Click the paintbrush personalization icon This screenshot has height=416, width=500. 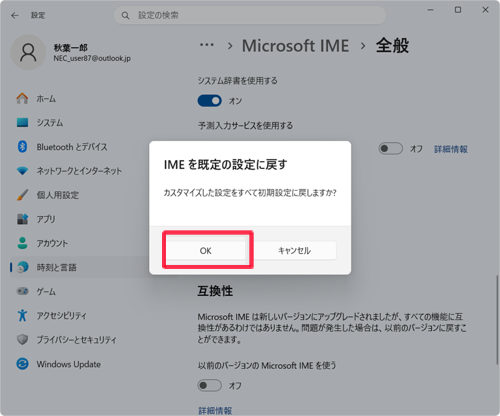point(22,195)
